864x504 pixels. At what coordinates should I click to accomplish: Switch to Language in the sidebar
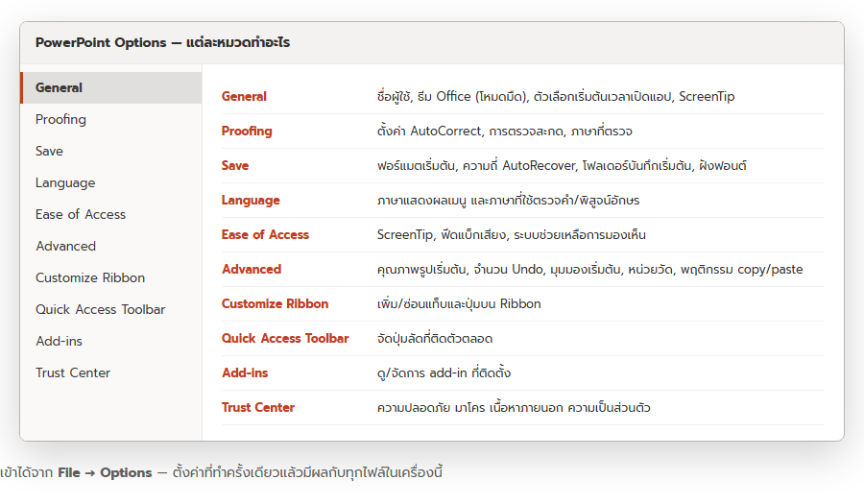click(111, 182)
